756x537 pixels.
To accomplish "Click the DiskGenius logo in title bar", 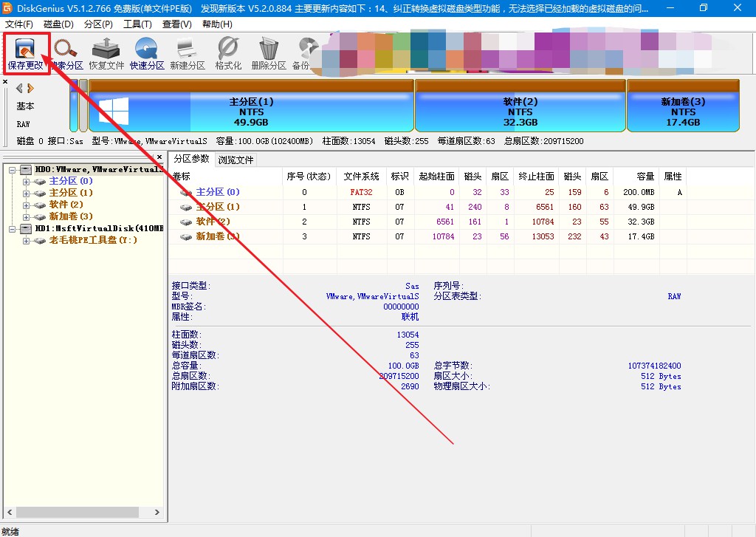I will point(7,8).
